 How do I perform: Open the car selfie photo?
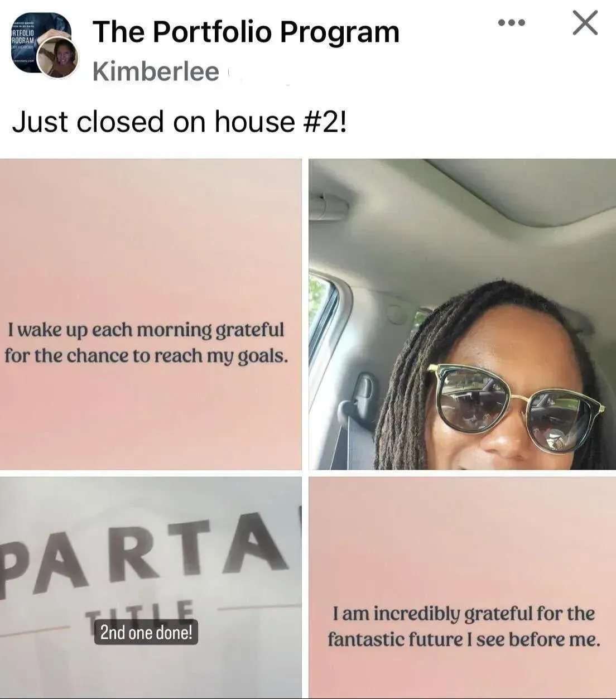tap(462, 314)
